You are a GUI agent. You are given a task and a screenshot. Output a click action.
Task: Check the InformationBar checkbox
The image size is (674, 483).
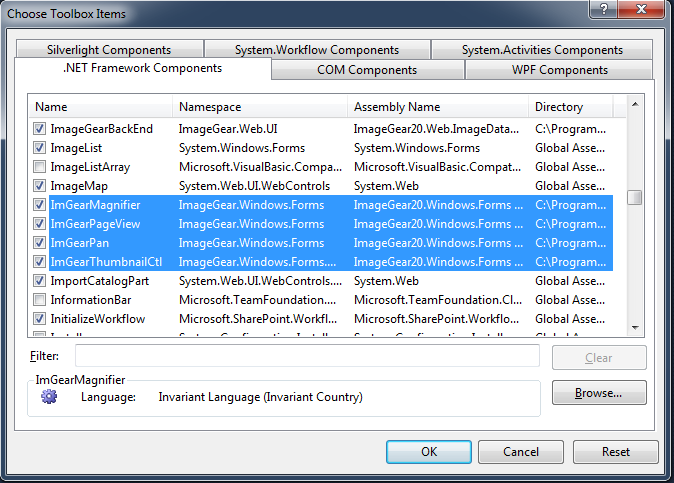tap(39, 300)
